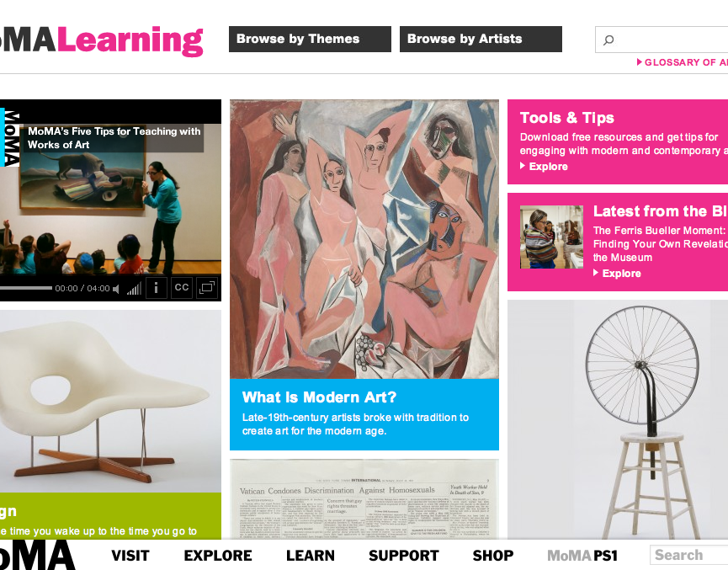Go to SHOP in bottom navigation
The image size is (728, 570).
(x=493, y=556)
